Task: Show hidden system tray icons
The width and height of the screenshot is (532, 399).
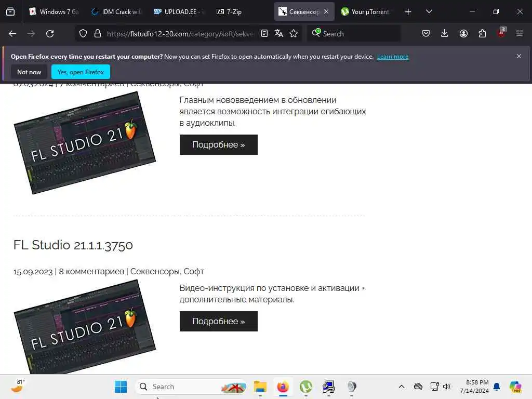Action: 402,387
